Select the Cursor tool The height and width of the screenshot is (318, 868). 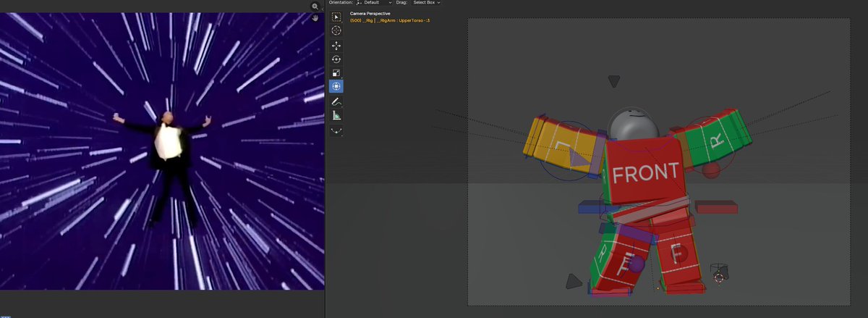336,30
